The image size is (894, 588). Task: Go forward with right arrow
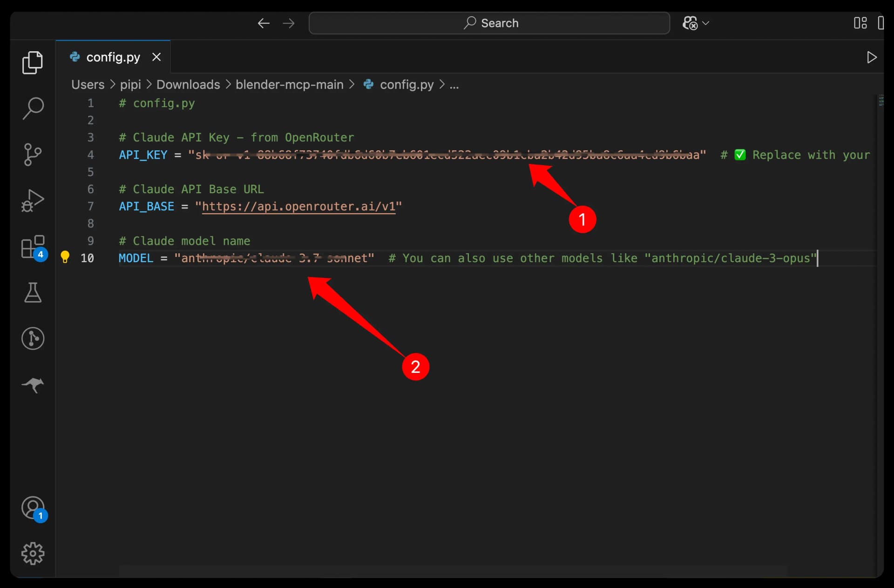pos(289,23)
